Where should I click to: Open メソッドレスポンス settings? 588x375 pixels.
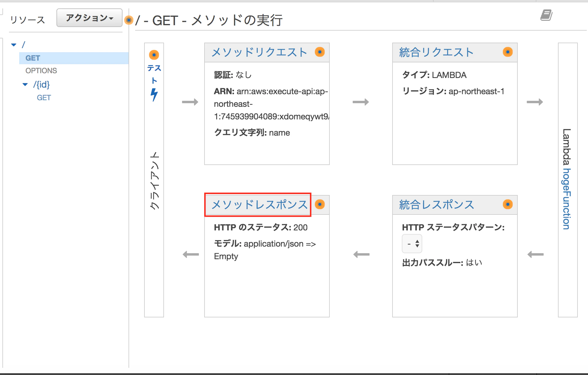(259, 205)
